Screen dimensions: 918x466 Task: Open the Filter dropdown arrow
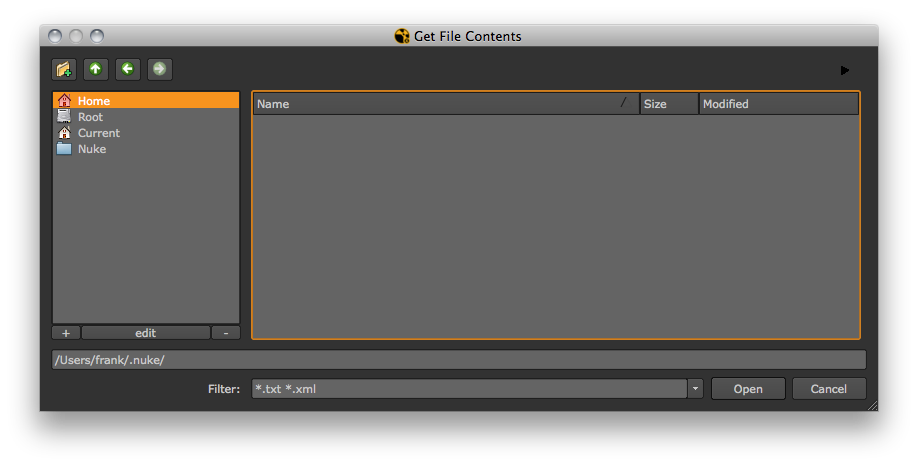[x=695, y=389]
